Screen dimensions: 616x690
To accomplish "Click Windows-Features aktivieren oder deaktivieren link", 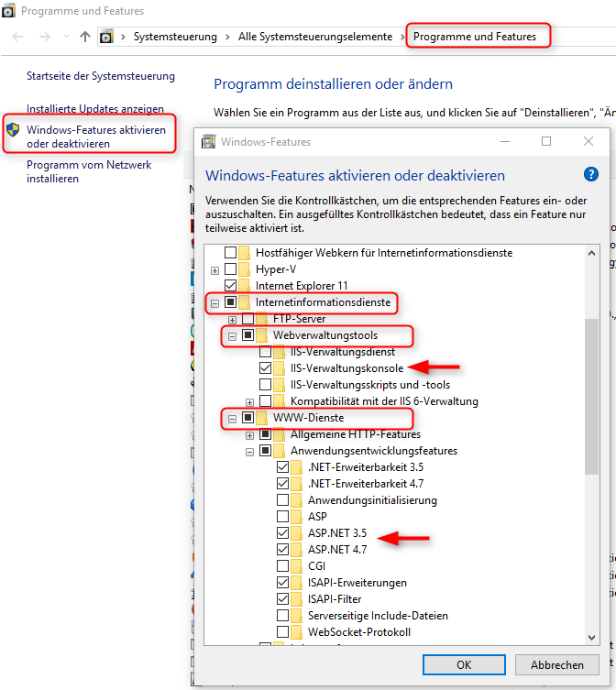I will point(96,137).
